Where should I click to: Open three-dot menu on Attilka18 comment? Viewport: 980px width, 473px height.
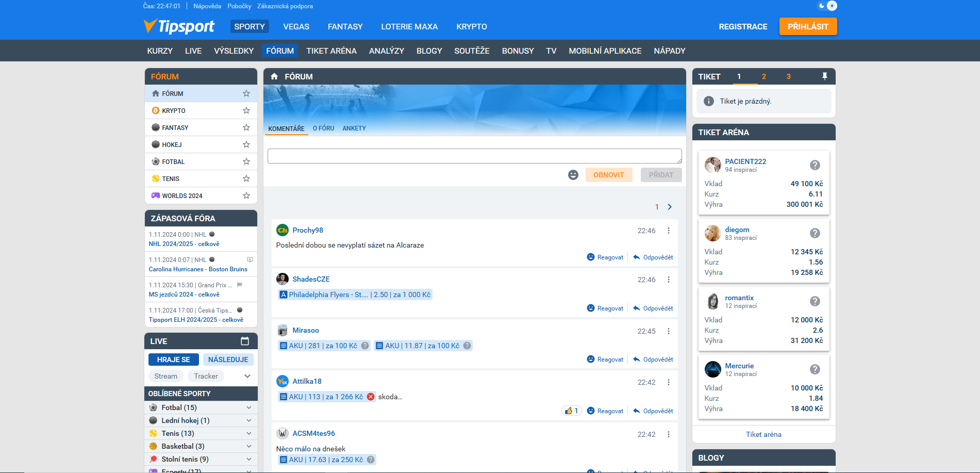point(669,382)
